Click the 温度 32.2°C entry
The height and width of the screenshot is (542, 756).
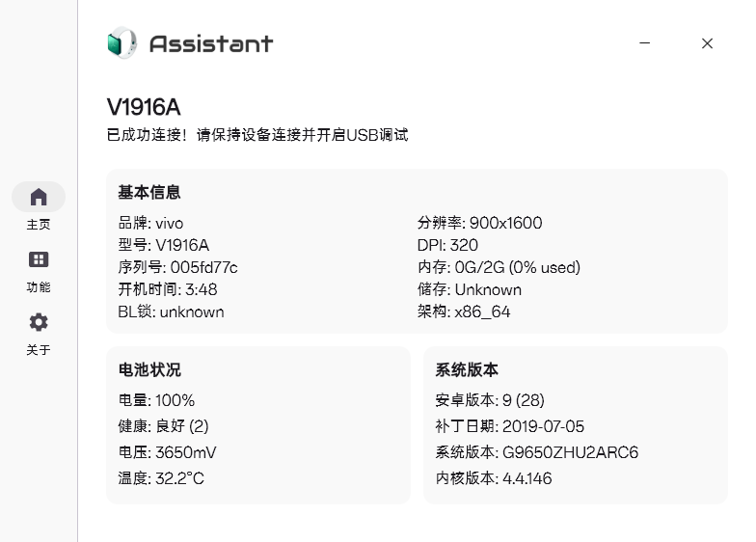(161, 478)
